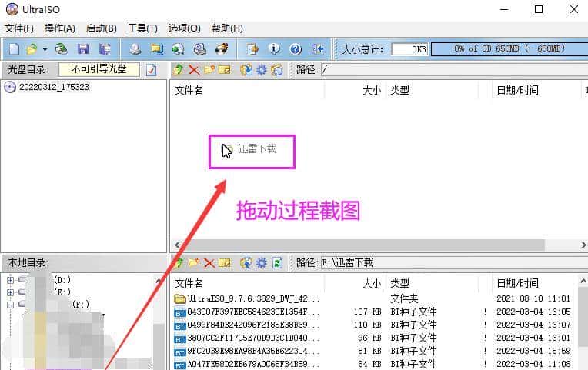Viewport: 588px width, 370px height.
Task: Click the Add files icon in main toolbar
Action: click(x=252, y=49)
